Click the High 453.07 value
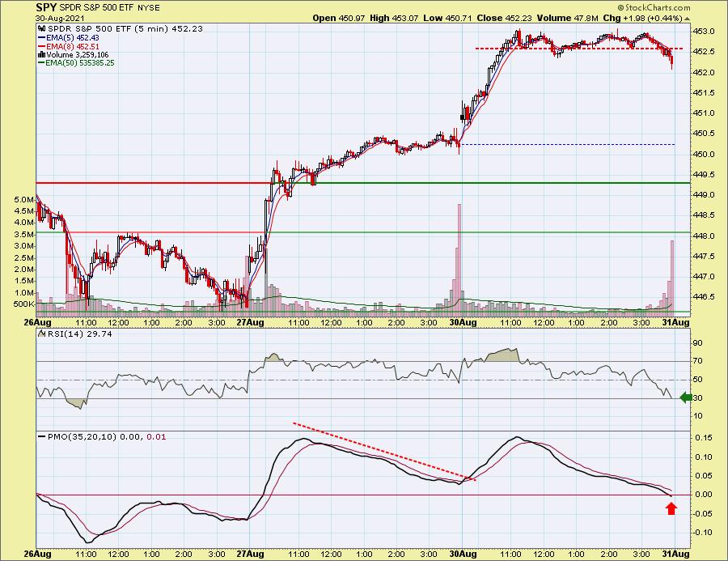Screen dimensions: 728x561 (x=394, y=18)
